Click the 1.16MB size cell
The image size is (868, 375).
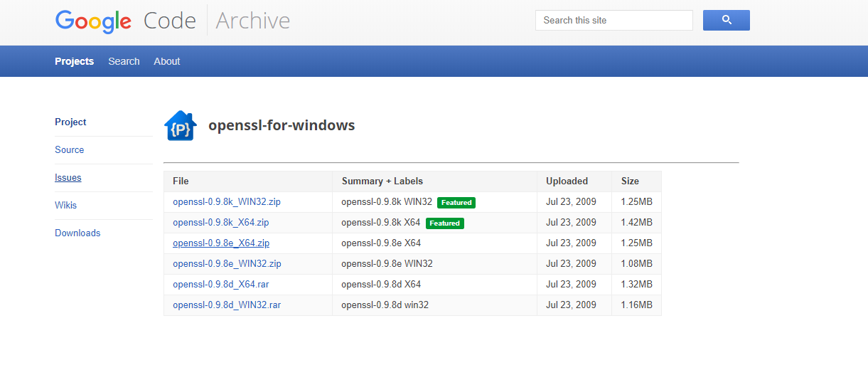[636, 305]
